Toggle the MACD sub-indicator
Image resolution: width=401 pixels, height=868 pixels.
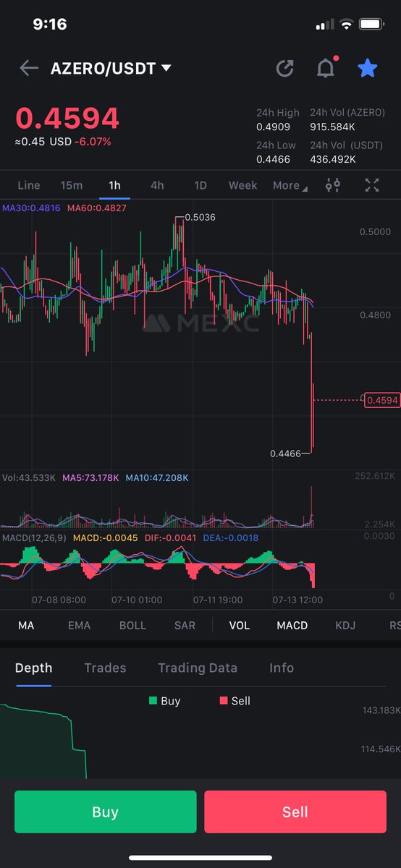292,625
